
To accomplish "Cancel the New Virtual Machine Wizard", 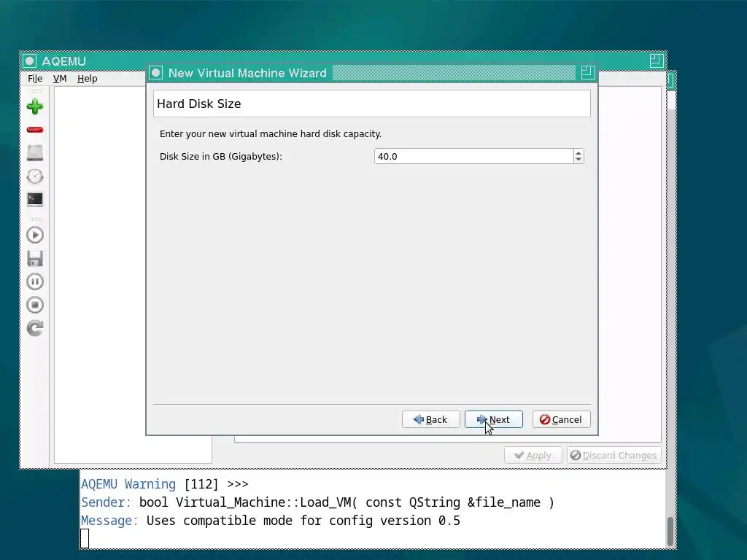I will (x=561, y=419).
